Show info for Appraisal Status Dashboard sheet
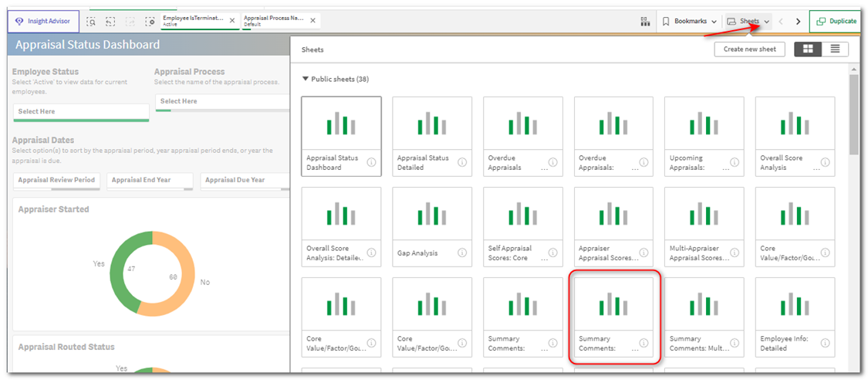 (371, 162)
